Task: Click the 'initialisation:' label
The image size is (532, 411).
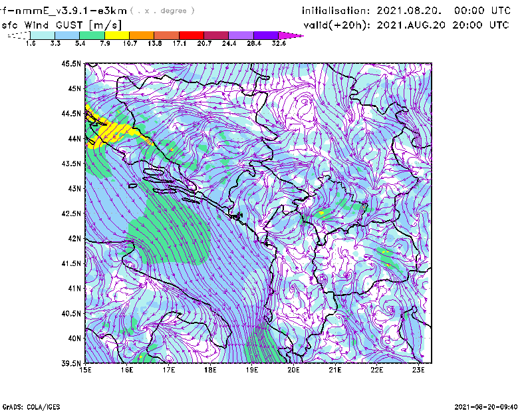Action: [336, 11]
